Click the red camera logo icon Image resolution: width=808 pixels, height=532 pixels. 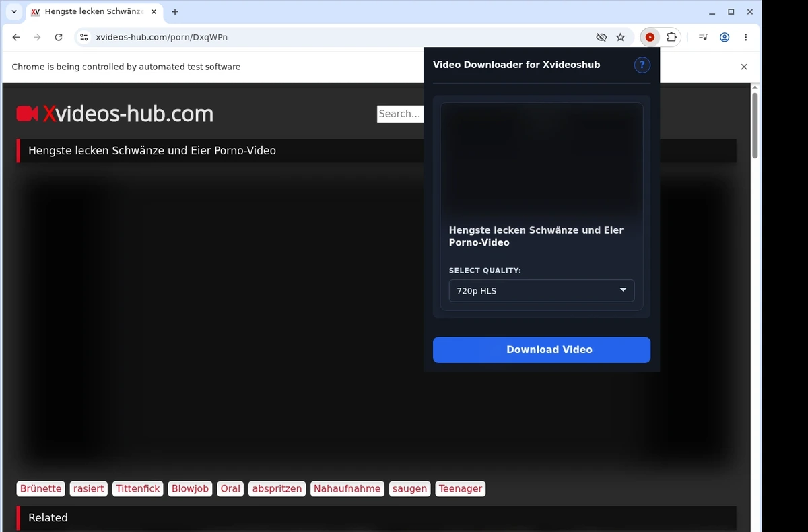click(27, 114)
